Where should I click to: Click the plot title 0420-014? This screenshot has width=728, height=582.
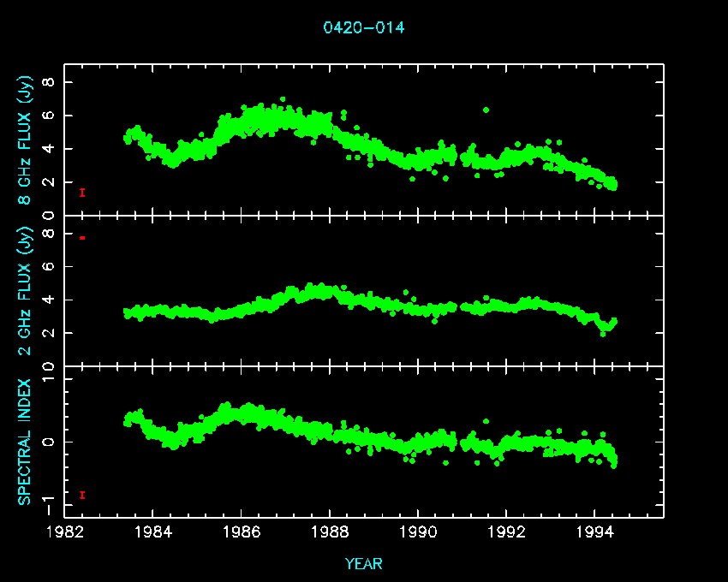364,27
